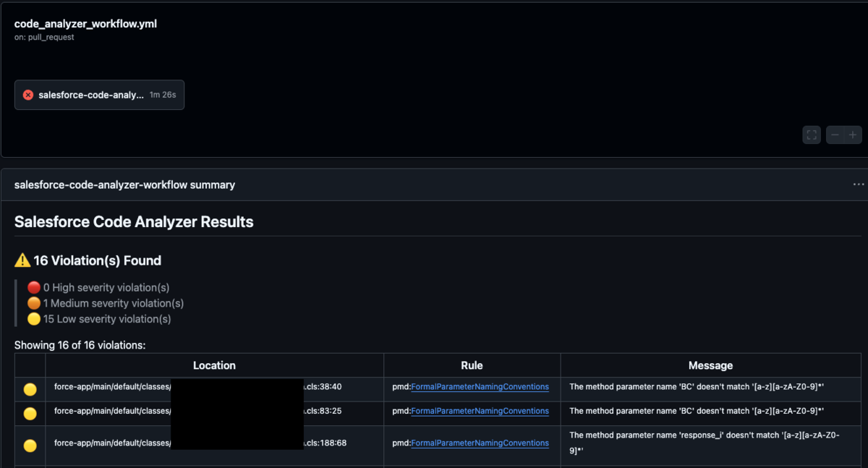Click location cell ending in .cls:38:40
This screenshot has height=468, width=868.
214,389
